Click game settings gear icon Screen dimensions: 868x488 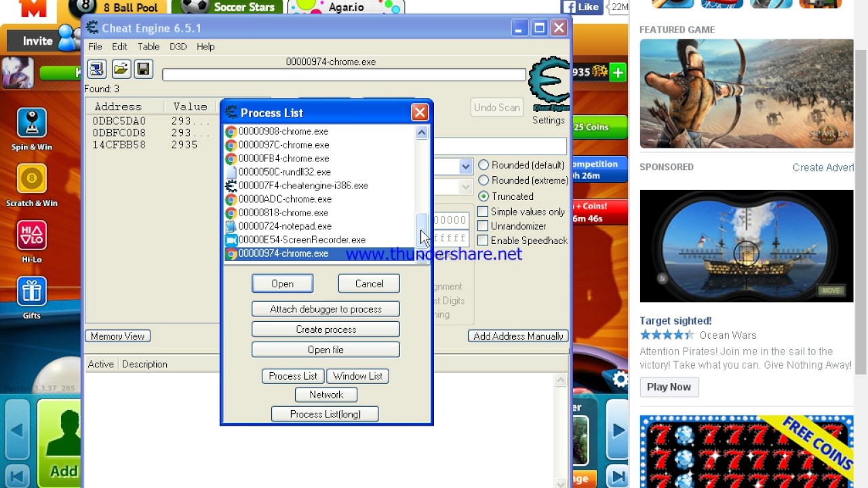pos(620,380)
